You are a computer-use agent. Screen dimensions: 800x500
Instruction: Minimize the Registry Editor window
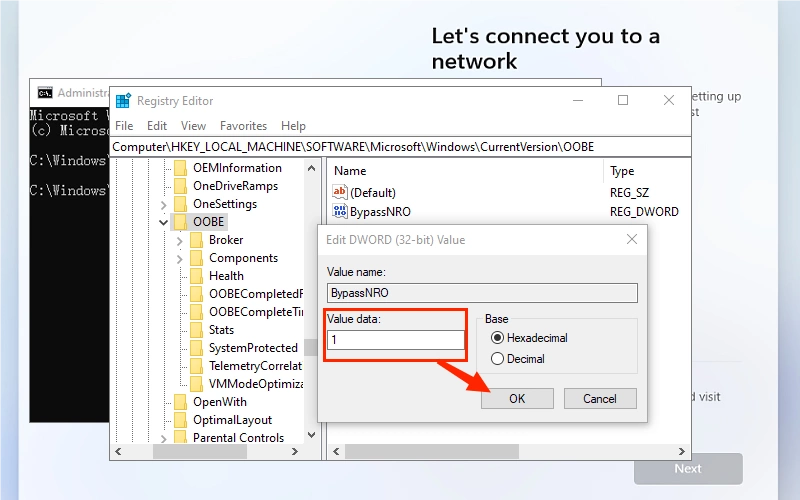click(x=578, y=101)
